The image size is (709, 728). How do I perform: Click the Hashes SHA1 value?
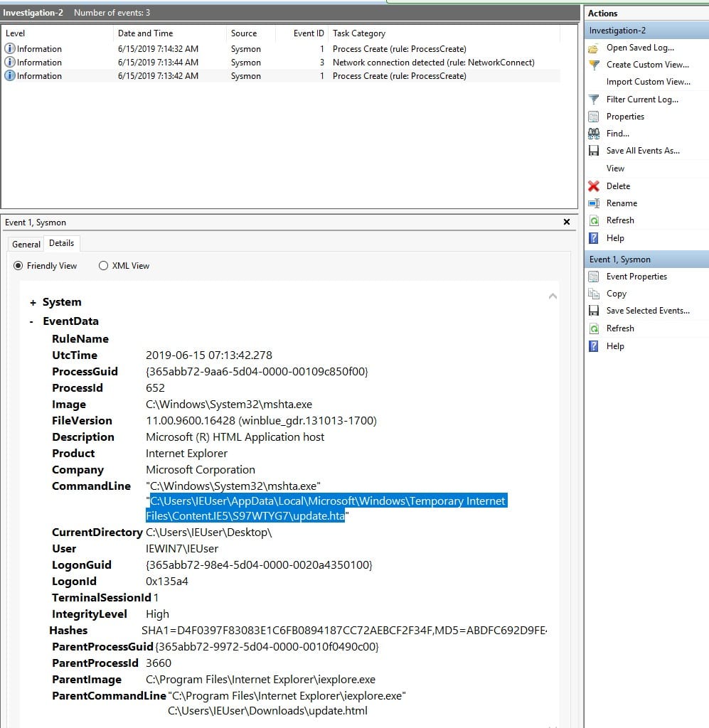344,631
